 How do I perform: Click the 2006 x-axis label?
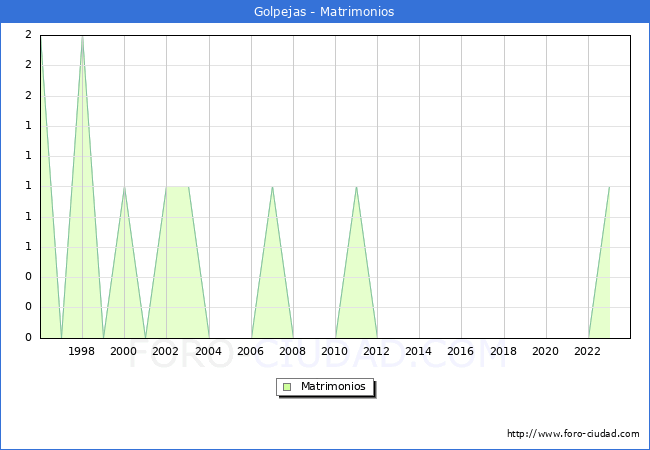(250, 351)
